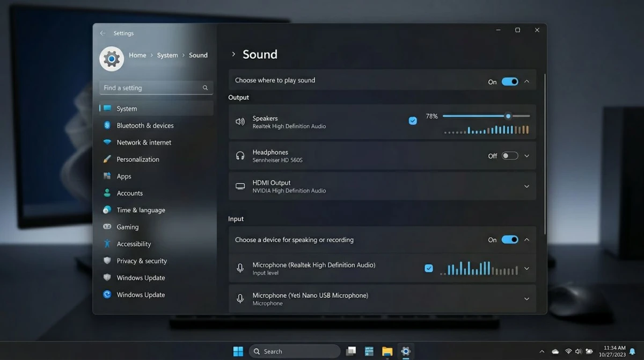The width and height of the screenshot is (644, 360).
Task: Click the headphones icon next to Sennheiser HD 560S
Action: pyautogui.click(x=240, y=156)
